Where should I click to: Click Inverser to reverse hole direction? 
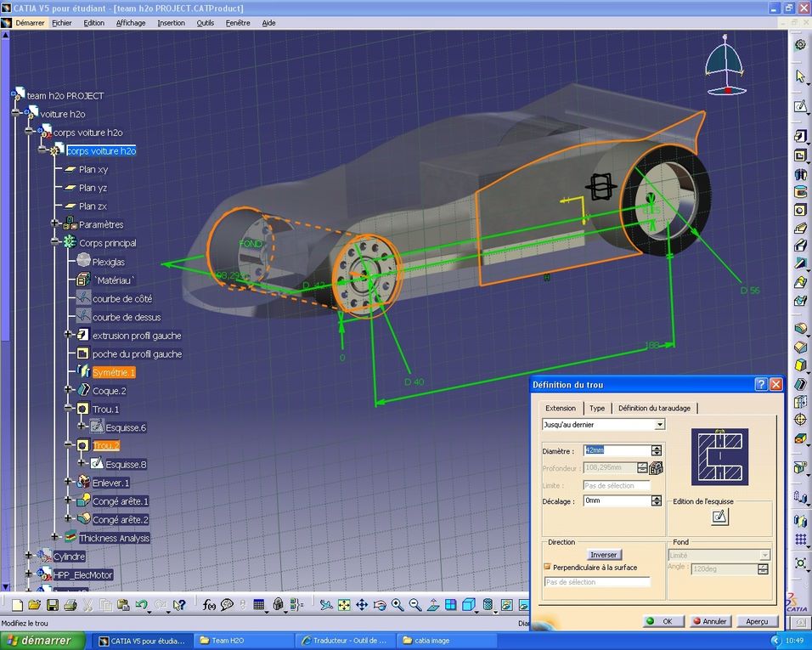coord(604,555)
